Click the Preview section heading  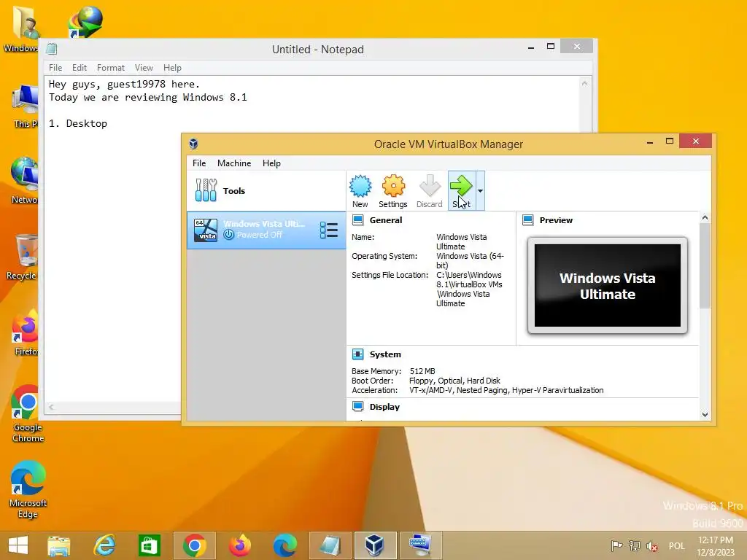(556, 220)
